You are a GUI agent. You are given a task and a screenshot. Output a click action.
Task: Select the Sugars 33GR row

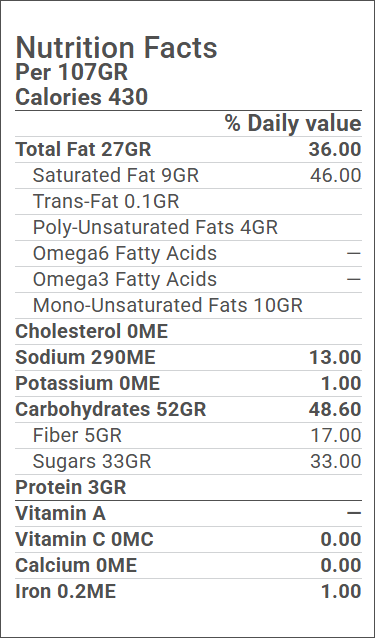(x=188, y=462)
